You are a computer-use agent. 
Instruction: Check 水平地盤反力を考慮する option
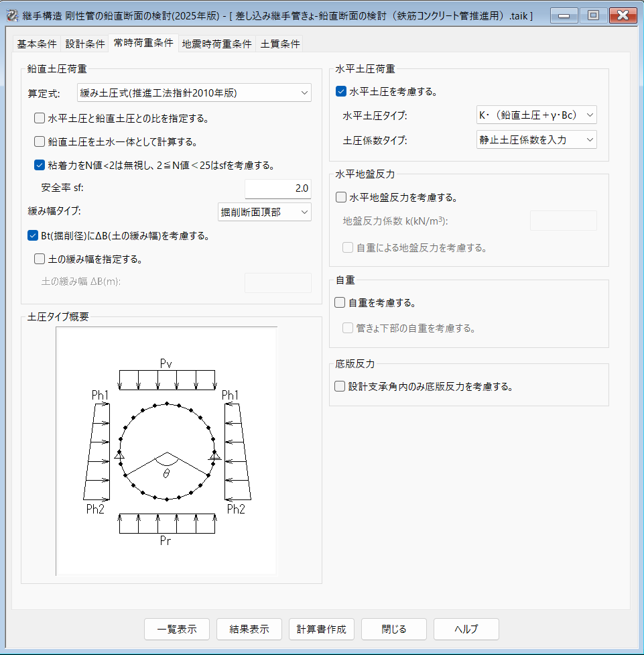tap(340, 198)
